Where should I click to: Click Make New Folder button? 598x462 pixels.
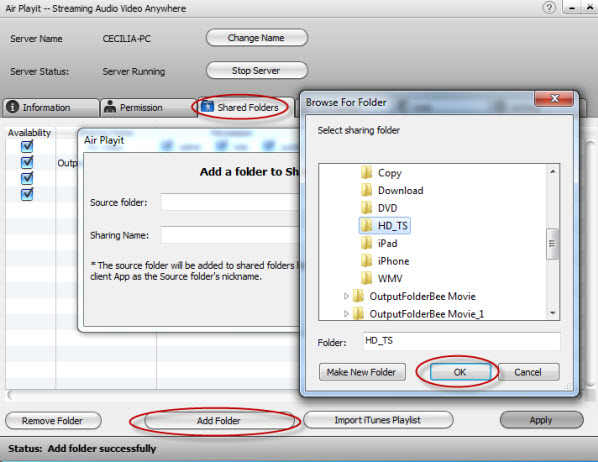click(362, 372)
